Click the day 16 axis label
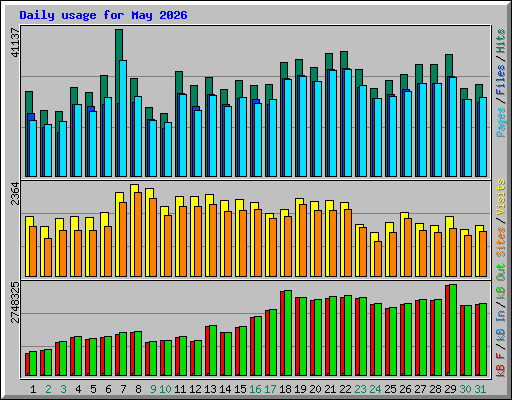This screenshot has width=512, height=400. tap(255, 389)
